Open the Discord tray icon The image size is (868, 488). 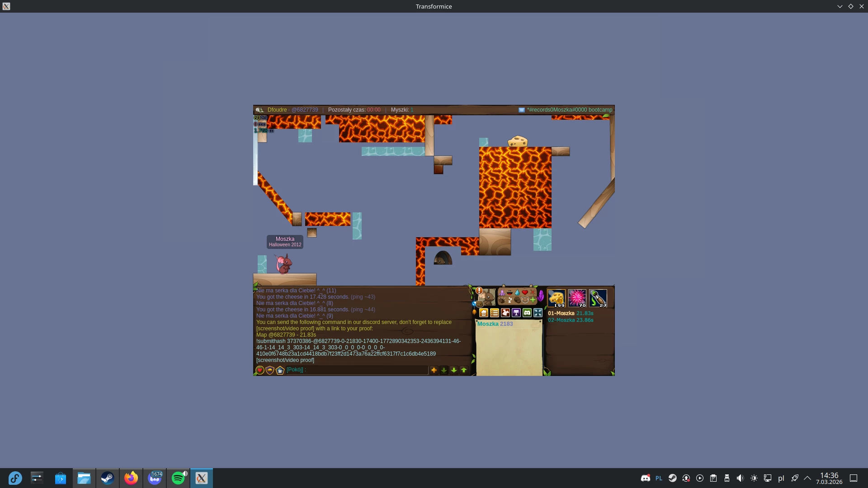(645, 478)
